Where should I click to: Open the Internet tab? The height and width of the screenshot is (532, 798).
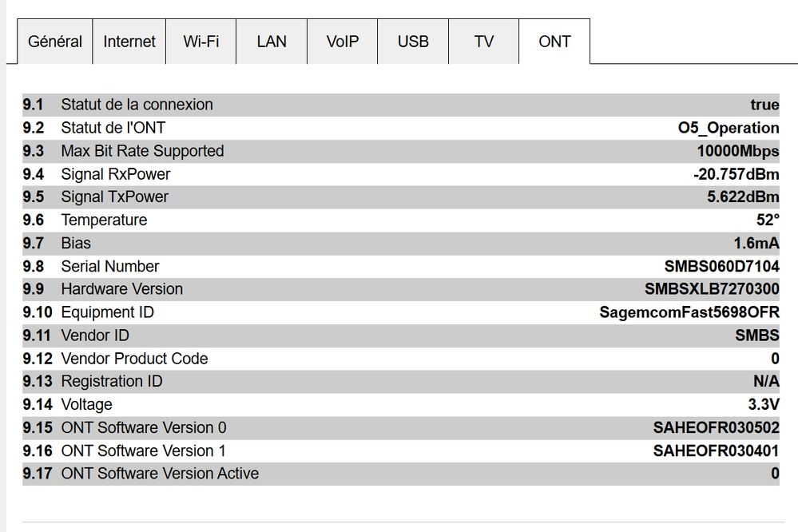tap(129, 42)
